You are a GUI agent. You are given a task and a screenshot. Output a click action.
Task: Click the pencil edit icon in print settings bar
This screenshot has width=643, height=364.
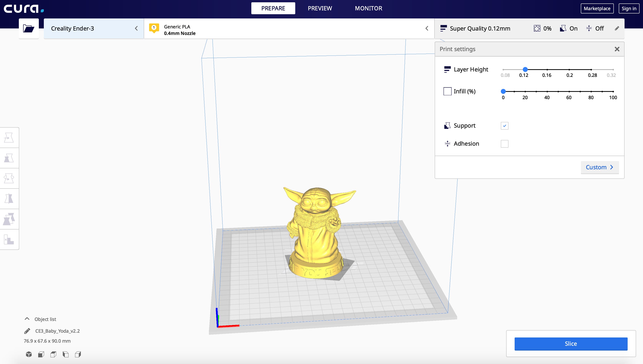click(x=617, y=28)
